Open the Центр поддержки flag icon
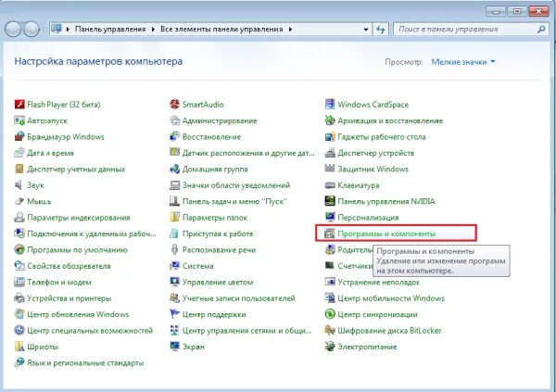556x392 pixels. (x=174, y=314)
